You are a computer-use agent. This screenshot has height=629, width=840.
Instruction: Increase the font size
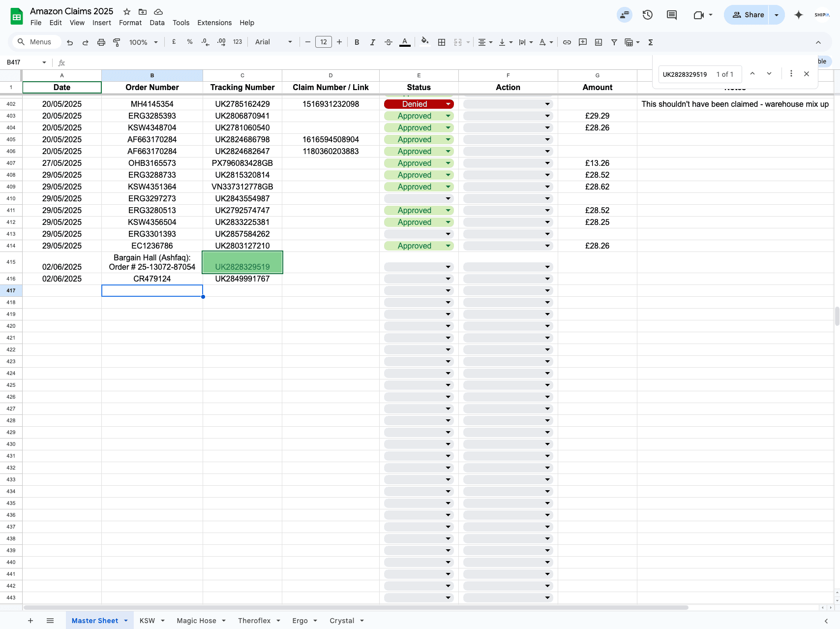[x=339, y=42]
